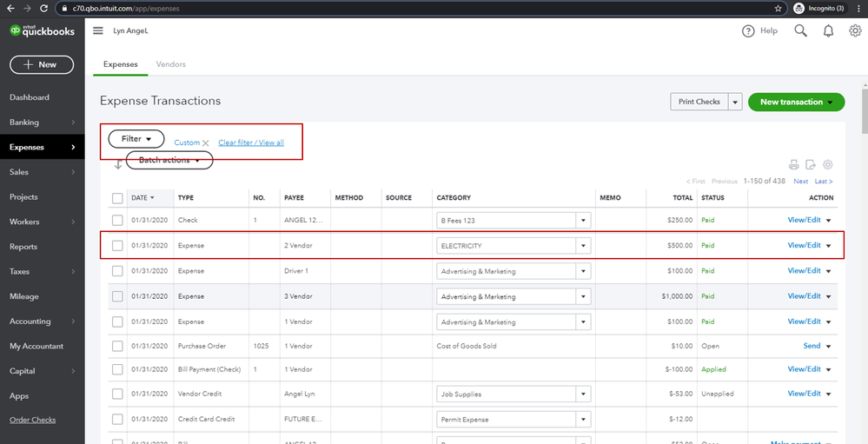
Task: Open Mileage in the sidebar
Action: (x=23, y=297)
